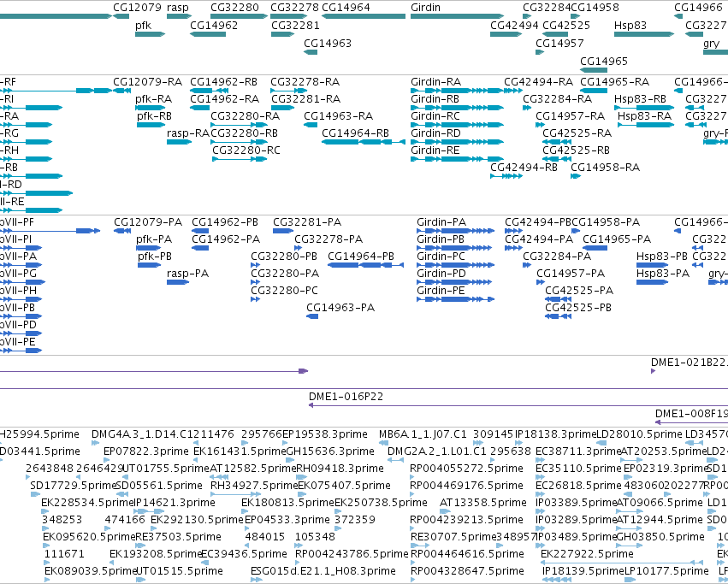The image size is (728, 584).
Task: Click transcript Girdin-RE
Action: tap(457, 159)
